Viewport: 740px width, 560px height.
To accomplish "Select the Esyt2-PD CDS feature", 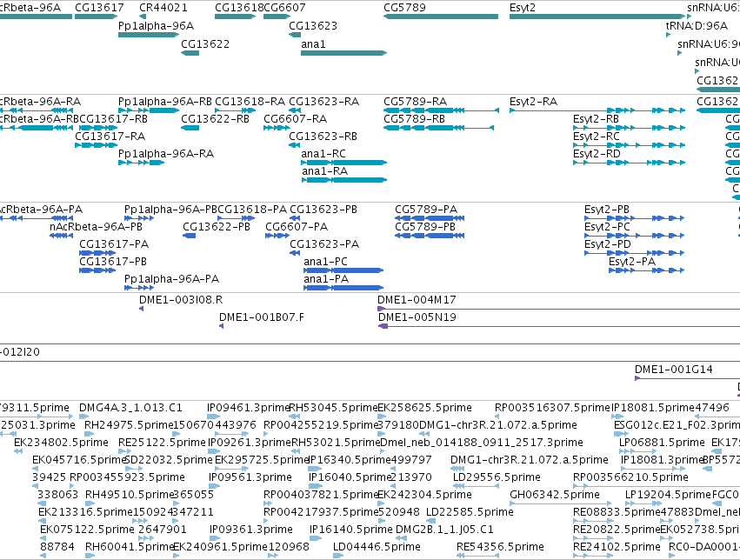I will [634, 253].
